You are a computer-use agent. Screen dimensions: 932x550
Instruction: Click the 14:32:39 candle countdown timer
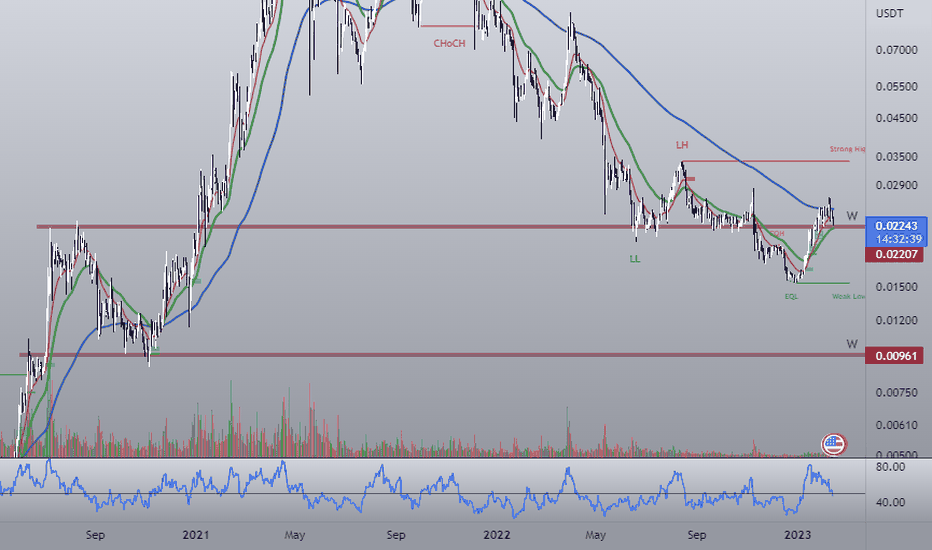[x=899, y=239]
